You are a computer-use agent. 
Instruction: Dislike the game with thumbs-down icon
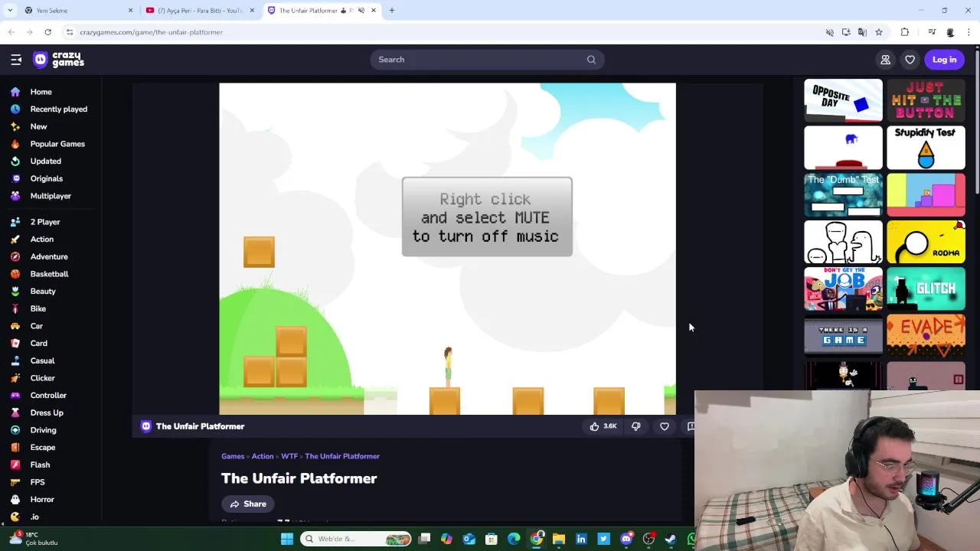635,426
